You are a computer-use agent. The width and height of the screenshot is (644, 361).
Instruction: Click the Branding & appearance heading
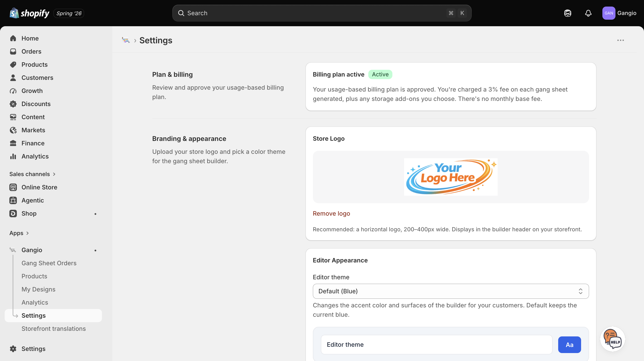coord(189,139)
